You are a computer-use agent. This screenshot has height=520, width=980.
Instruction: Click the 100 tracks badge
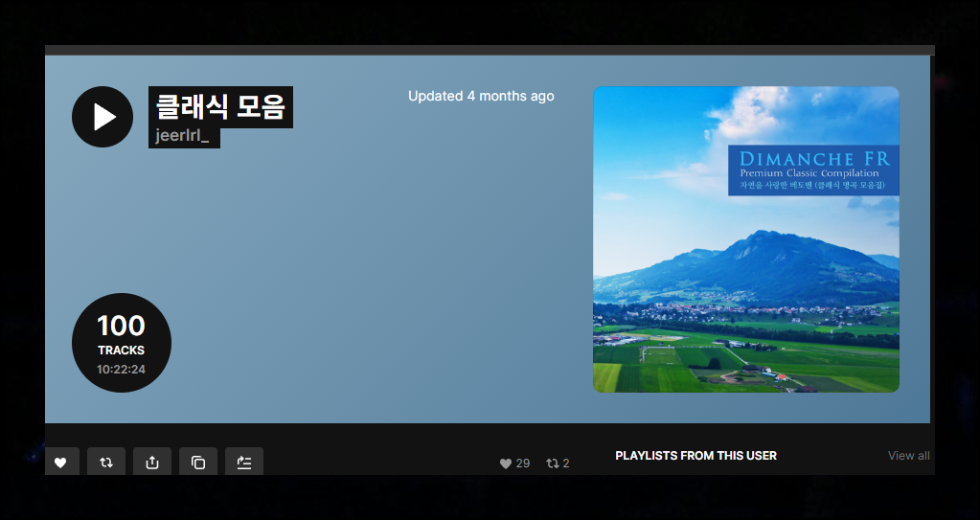click(122, 343)
